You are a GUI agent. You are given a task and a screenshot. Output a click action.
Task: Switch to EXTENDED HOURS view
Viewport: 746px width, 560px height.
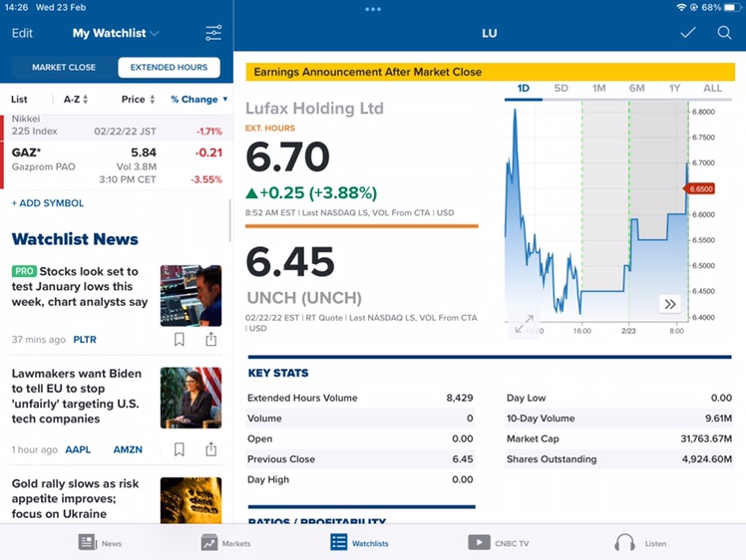pos(169,68)
